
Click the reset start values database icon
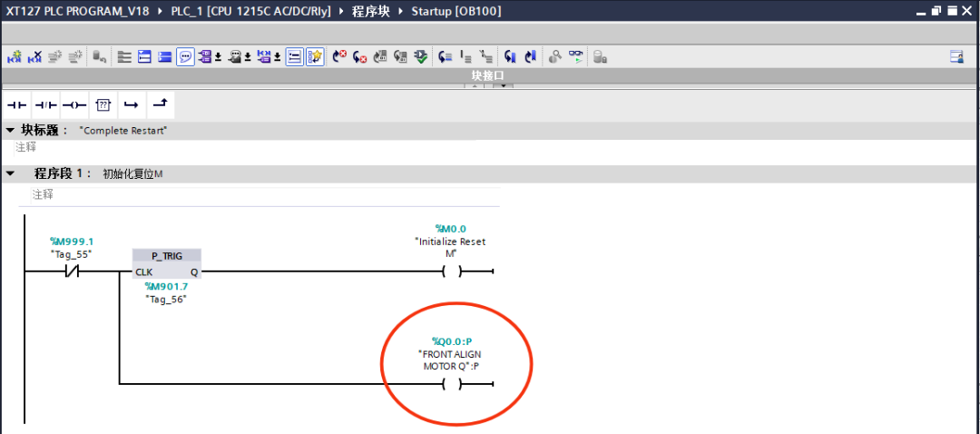[x=99, y=57]
